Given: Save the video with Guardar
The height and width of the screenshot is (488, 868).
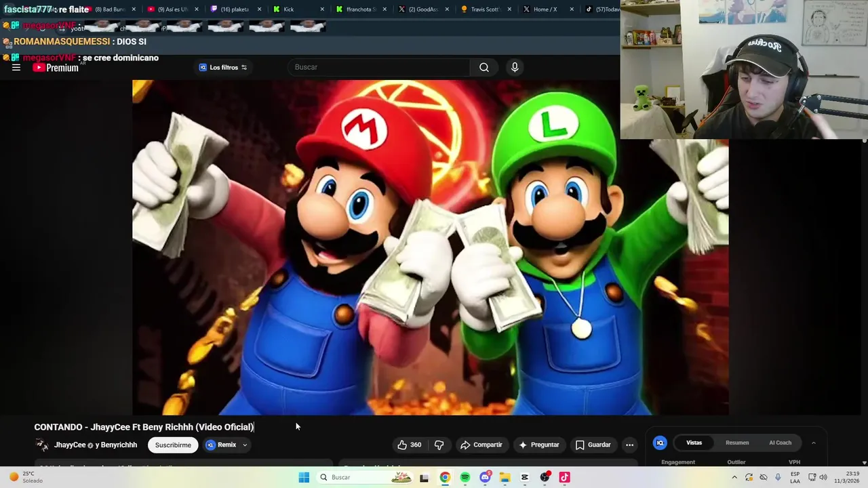Looking at the screenshot, I should tap(593, 445).
